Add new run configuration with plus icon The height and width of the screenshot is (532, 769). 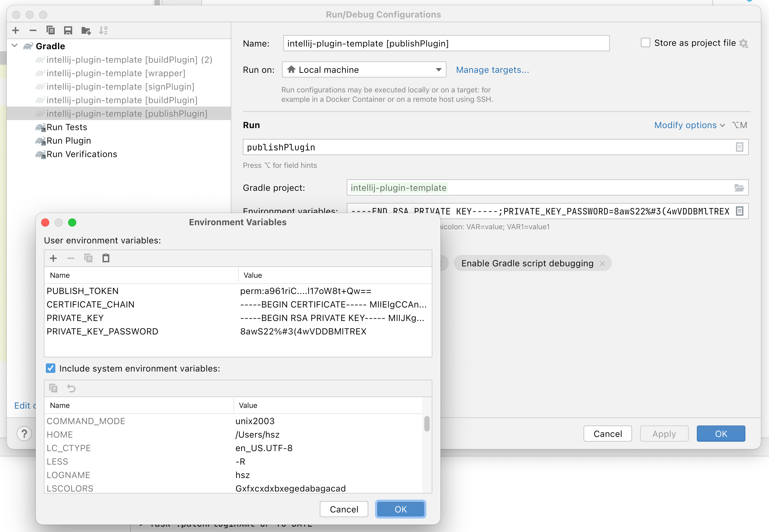point(16,30)
